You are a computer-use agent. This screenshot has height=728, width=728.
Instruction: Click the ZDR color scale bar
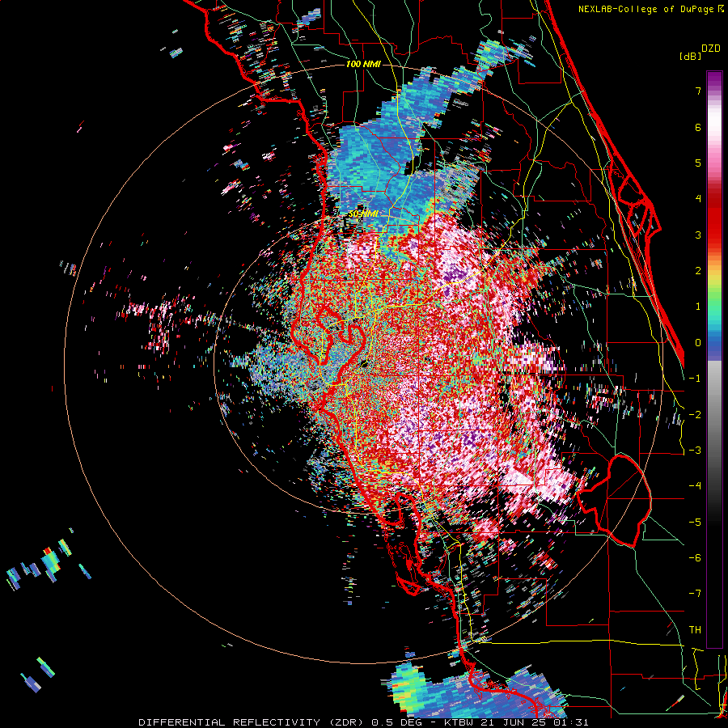click(x=714, y=359)
